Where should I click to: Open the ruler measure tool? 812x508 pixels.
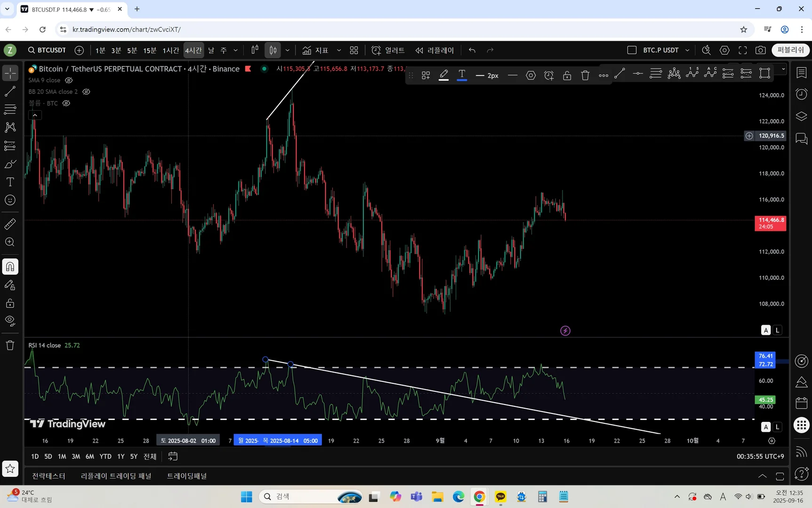tap(10, 224)
